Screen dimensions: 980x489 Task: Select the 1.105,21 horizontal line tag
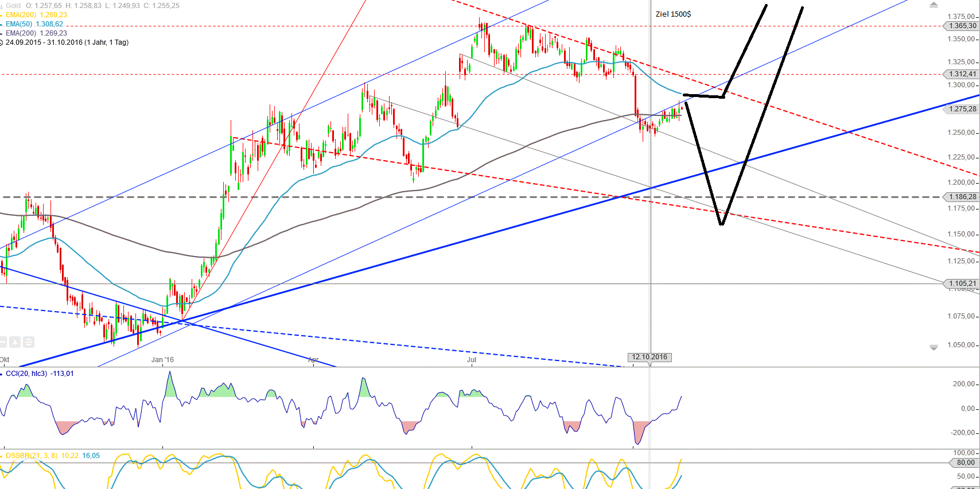tap(962, 284)
